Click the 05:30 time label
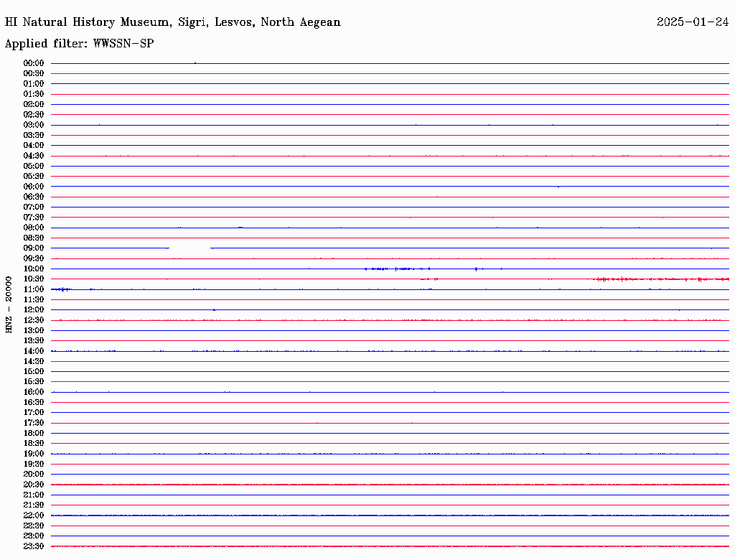Viewport: 735px width, 560px height. [34, 177]
